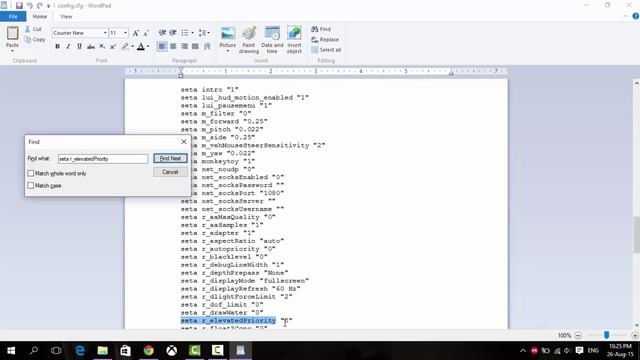Click Find in Editing group
640x360 pixels.
pos(321,29)
